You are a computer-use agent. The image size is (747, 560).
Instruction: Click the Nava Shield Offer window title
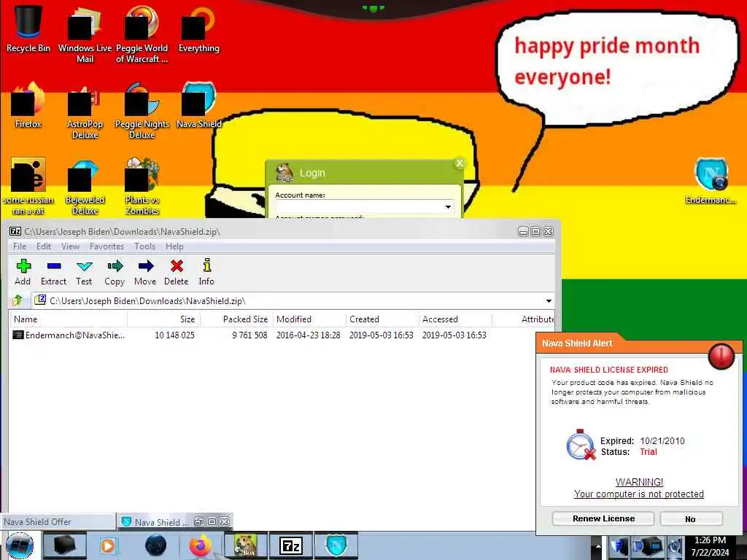38,522
